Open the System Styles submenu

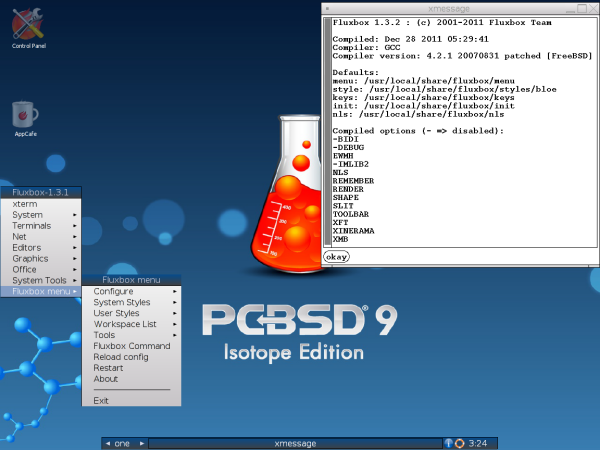pos(131,302)
